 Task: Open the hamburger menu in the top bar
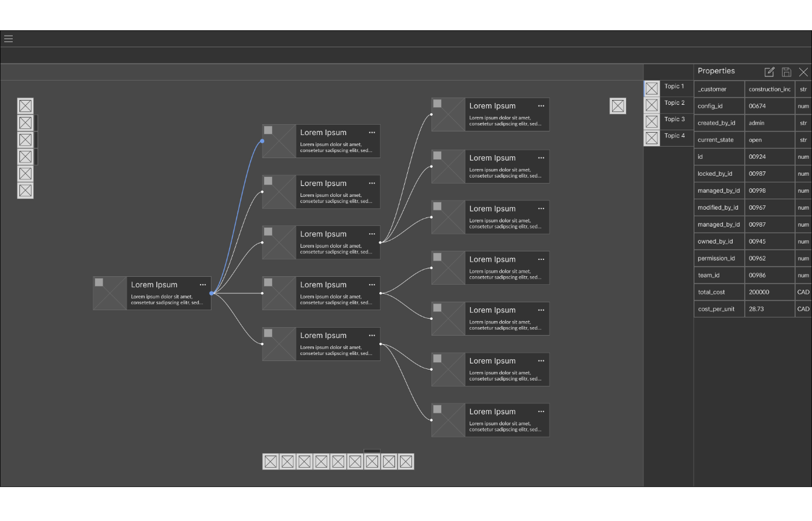tap(8, 39)
